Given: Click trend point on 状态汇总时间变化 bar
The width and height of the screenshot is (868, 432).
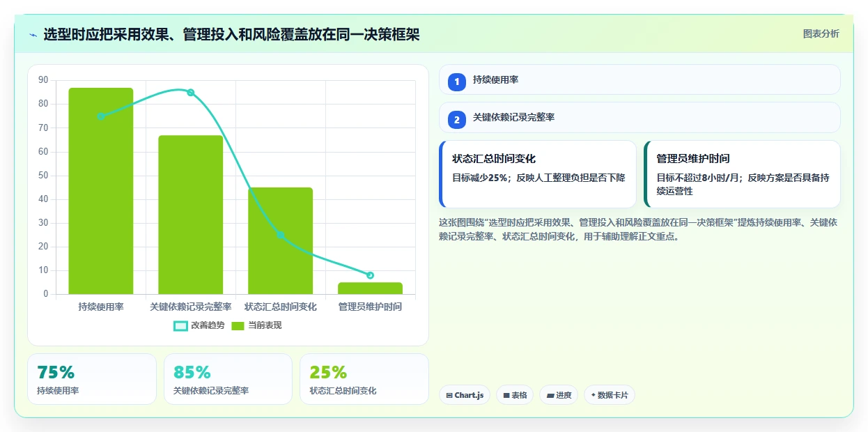Looking at the screenshot, I should coord(281,235).
